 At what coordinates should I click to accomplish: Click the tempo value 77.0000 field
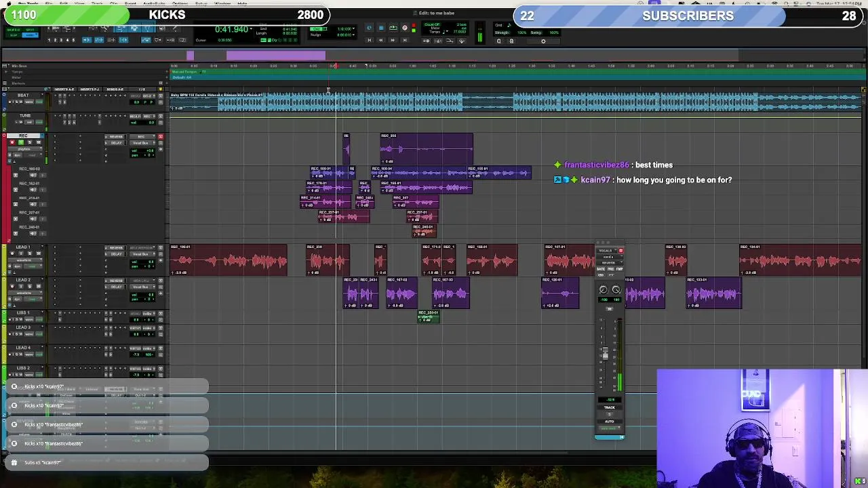pos(460,32)
